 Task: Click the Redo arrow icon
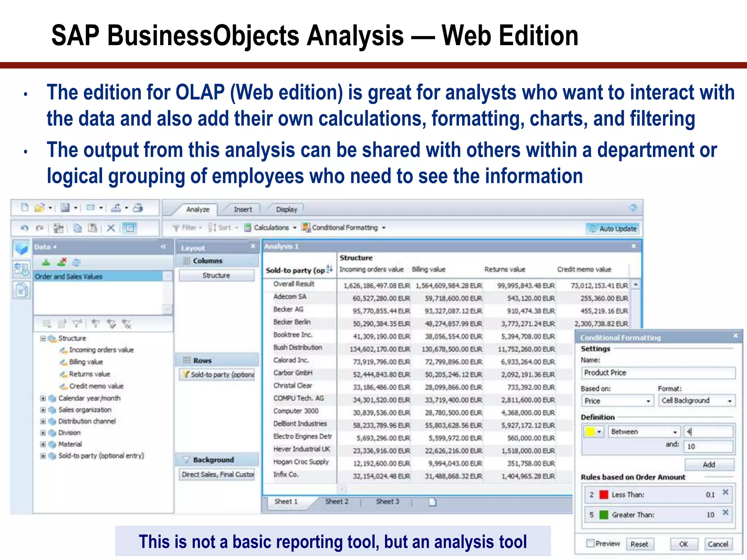40,228
